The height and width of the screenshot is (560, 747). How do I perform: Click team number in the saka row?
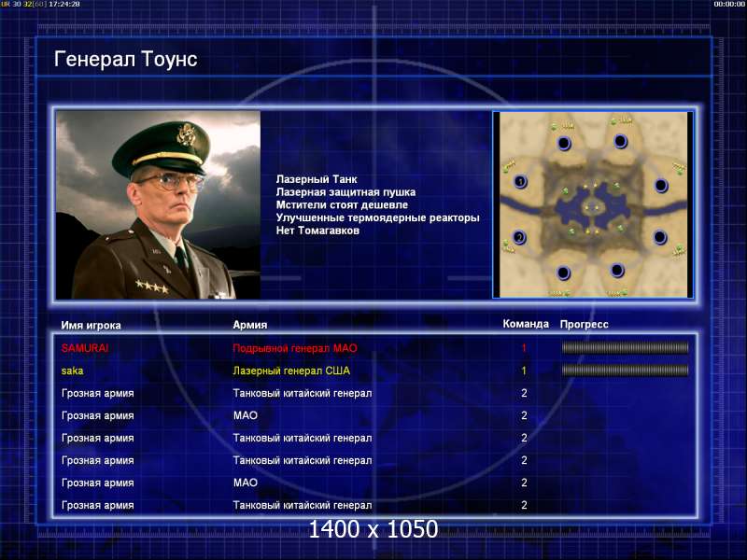pos(524,371)
